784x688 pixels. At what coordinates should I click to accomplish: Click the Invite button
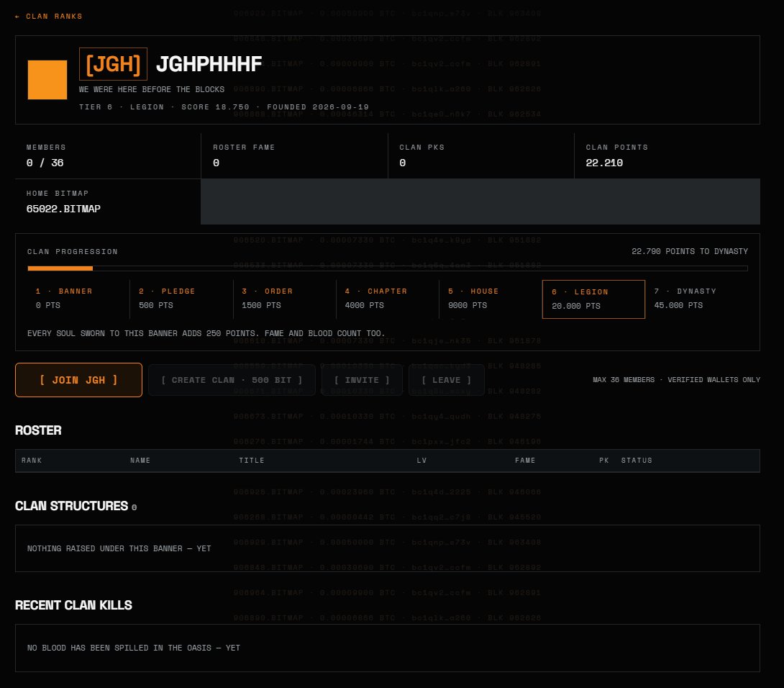click(362, 380)
